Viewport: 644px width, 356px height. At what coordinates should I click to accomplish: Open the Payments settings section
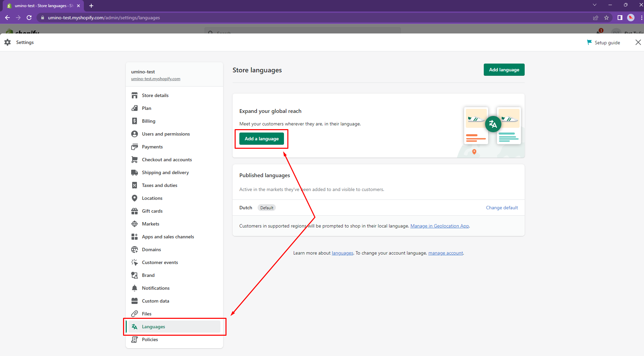(152, 147)
